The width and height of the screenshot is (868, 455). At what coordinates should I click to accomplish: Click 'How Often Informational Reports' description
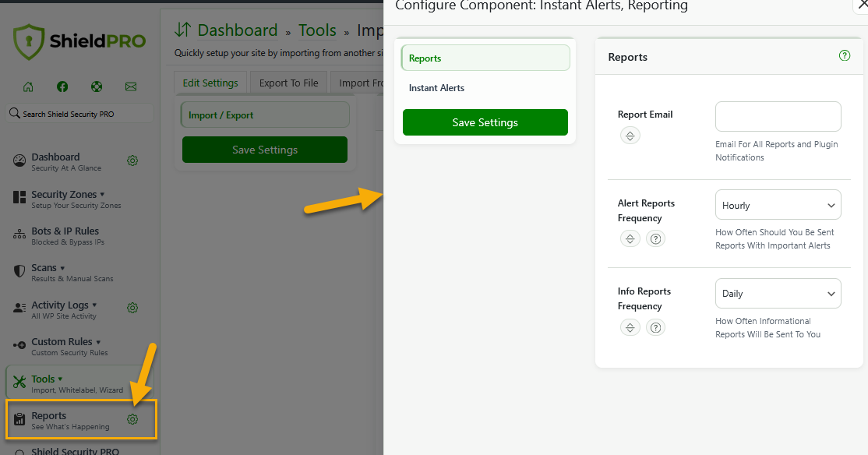tap(767, 328)
